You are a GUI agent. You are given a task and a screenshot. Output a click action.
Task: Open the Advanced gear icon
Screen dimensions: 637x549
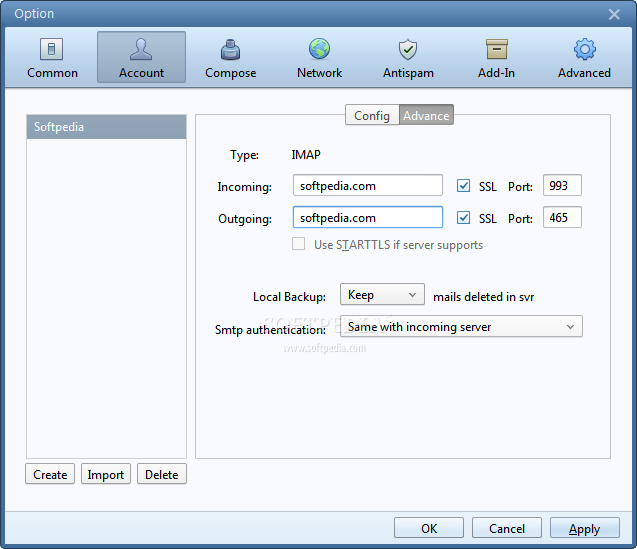click(585, 49)
